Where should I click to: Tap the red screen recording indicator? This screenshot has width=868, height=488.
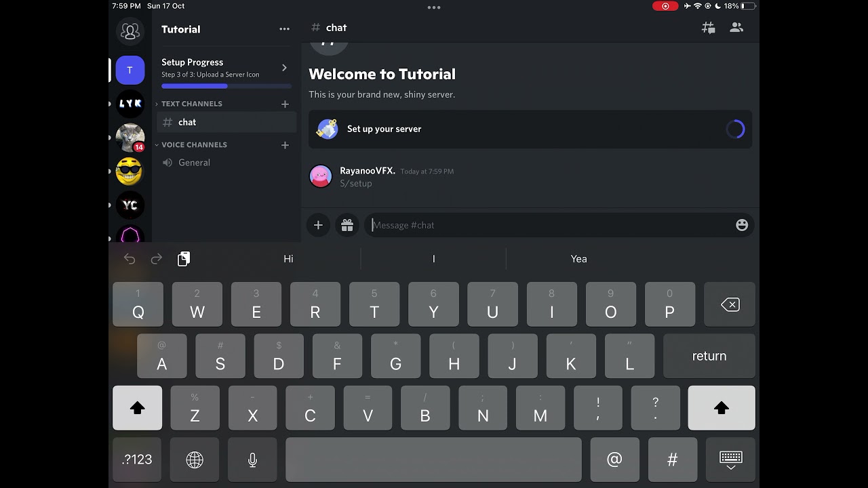665,6
